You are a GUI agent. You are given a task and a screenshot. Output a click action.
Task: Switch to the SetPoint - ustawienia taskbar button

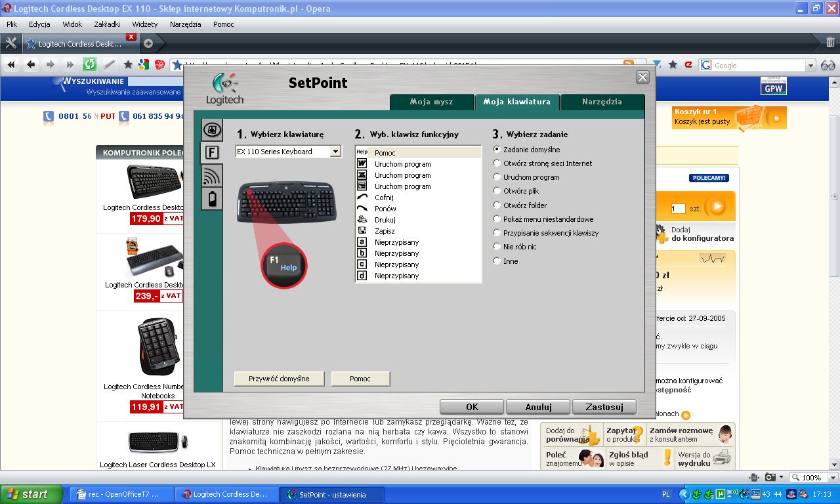click(x=332, y=494)
